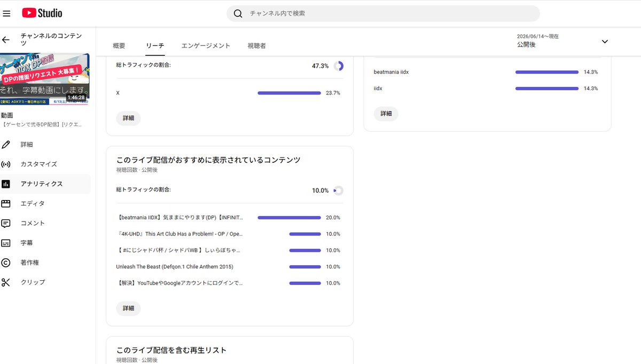Click チャンネルのコンテンツ link
Image resolution: width=641 pixels, height=364 pixels.
[x=51, y=39]
